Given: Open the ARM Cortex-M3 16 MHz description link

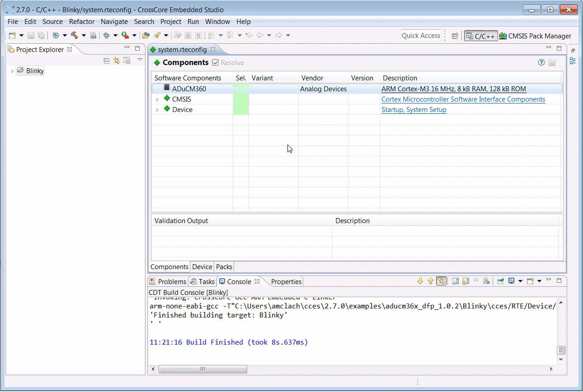Looking at the screenshot, I should (x=454, y=89).
